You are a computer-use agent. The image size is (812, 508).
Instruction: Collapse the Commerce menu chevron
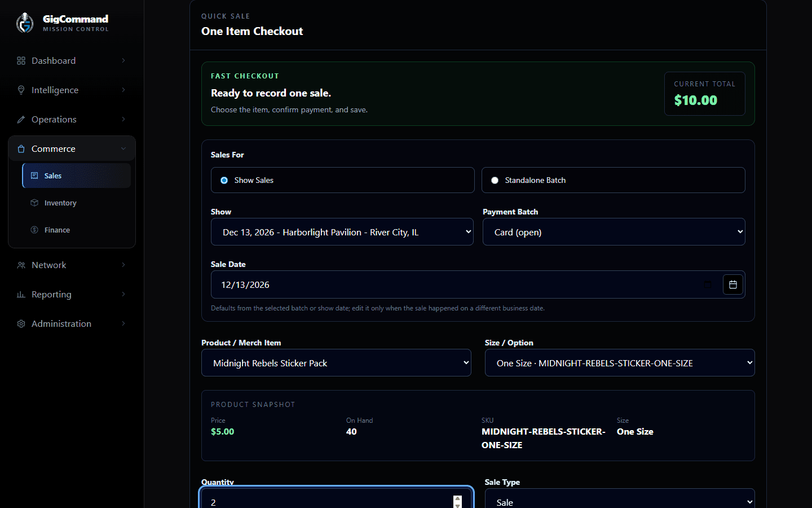pyautogui.click(x=123, y=148)
